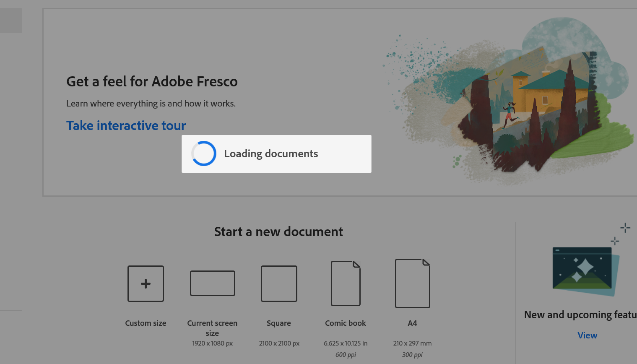Click the A4 preset label

pyautogui.click(x=412, y=323)
